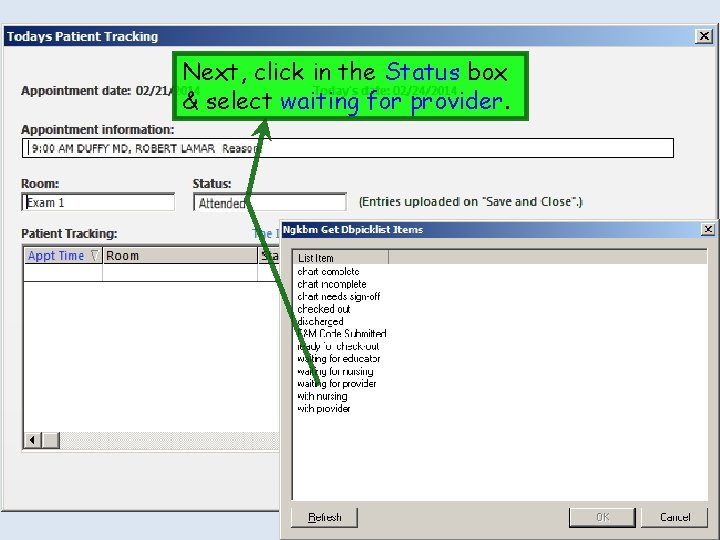Viewport: 720px width, 540px height.
Task: Close the Ngkbm Get Dbpicklist Items dialog
Action: (x=708, y=229)
